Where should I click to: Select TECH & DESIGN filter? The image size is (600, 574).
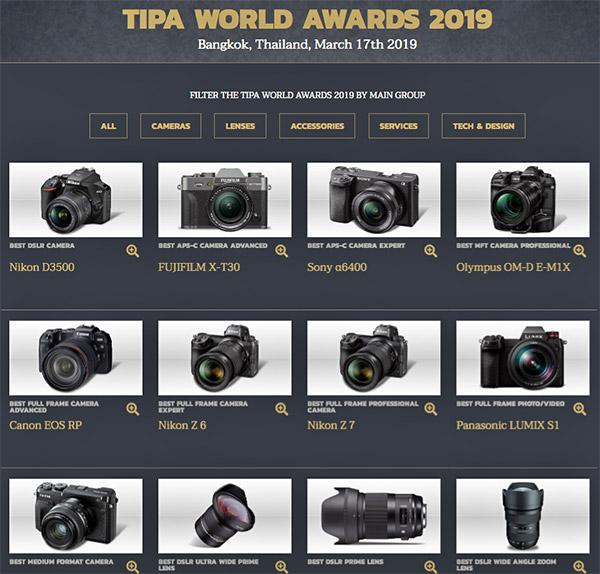[484, 126]
